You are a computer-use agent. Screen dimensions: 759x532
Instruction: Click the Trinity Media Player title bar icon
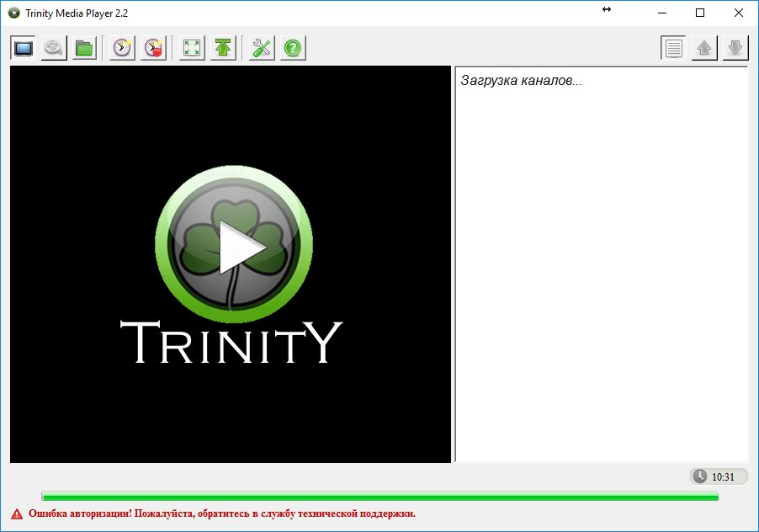tap(13, 13)
